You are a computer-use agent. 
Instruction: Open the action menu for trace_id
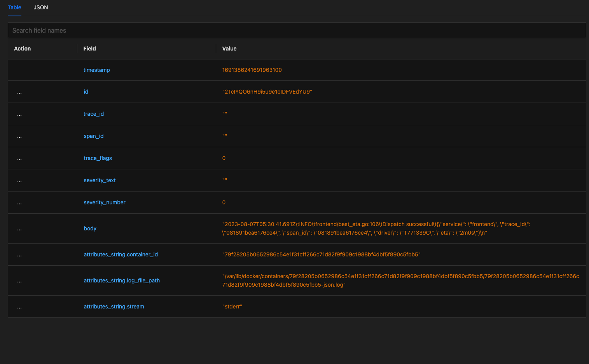pos(19,114)
